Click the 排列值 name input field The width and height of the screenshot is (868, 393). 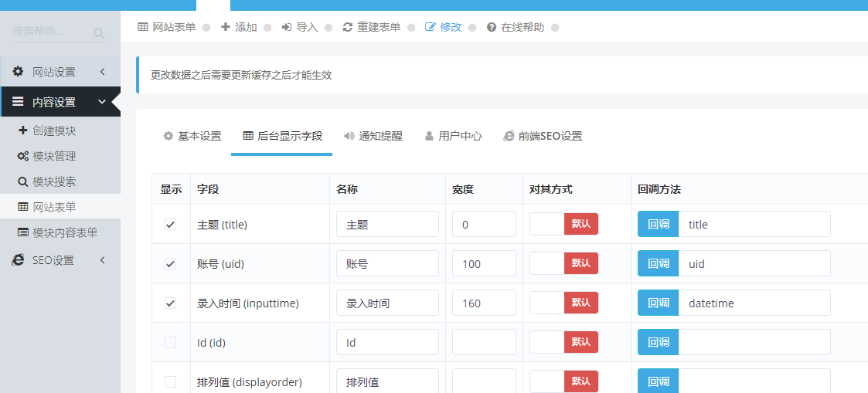(x=387, y=381)
